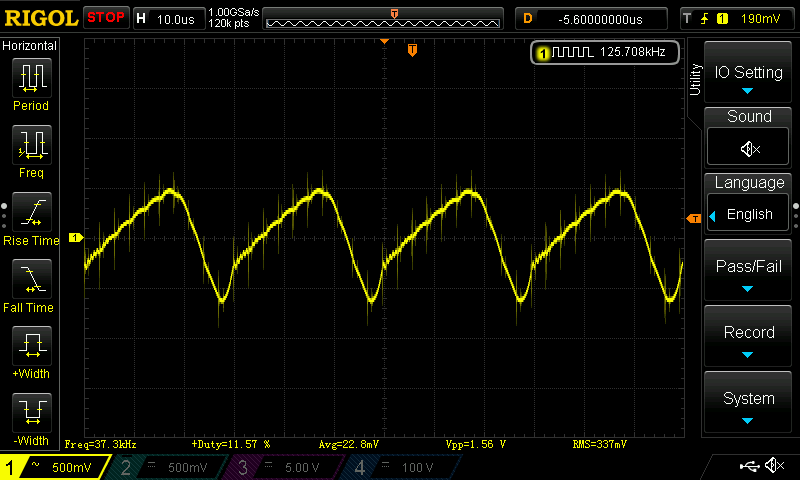Image resolution: width=800 pixels, height=480 pixels.
Task: Click the trigger level 190mV readout
Action: (x=760, y=19)
